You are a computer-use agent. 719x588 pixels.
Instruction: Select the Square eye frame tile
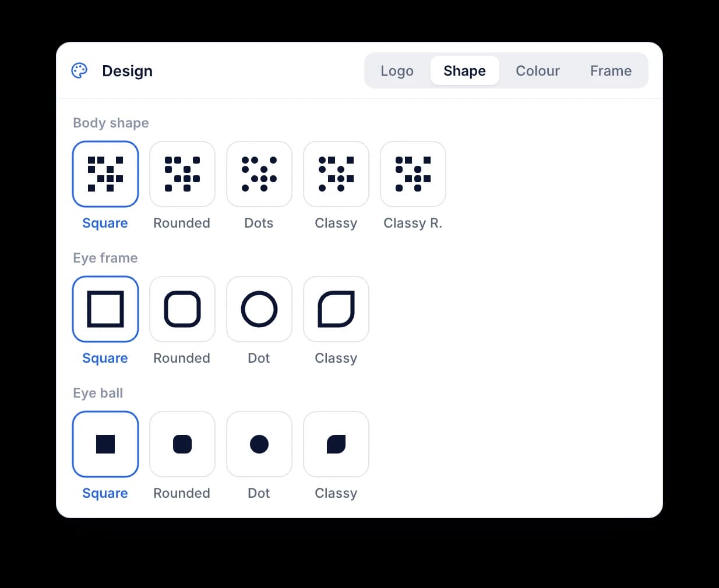pos(105,309)
